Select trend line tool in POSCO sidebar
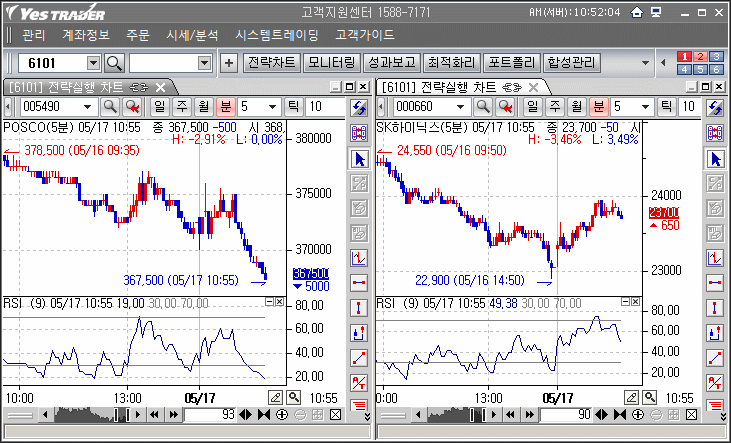 tap(359, 358)
